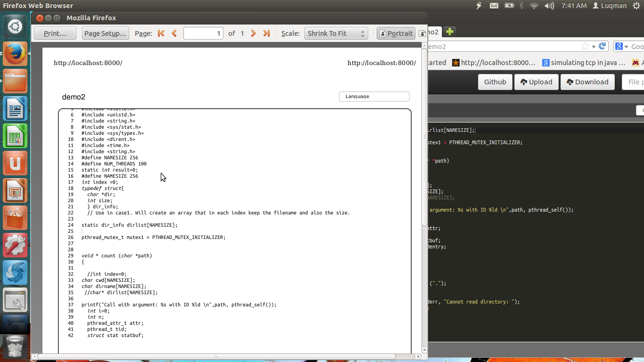Open URL history dropdown arrow

(594, 46)
